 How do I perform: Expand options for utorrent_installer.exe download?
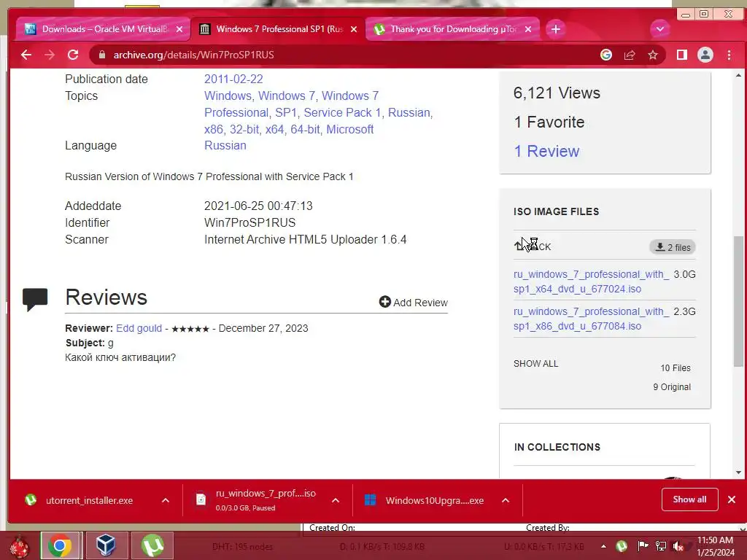[166, 500]
